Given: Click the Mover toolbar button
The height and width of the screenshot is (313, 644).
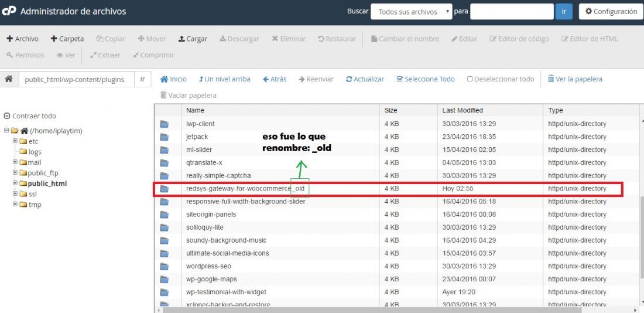Looking at the screenshot, I should (152, 39).
